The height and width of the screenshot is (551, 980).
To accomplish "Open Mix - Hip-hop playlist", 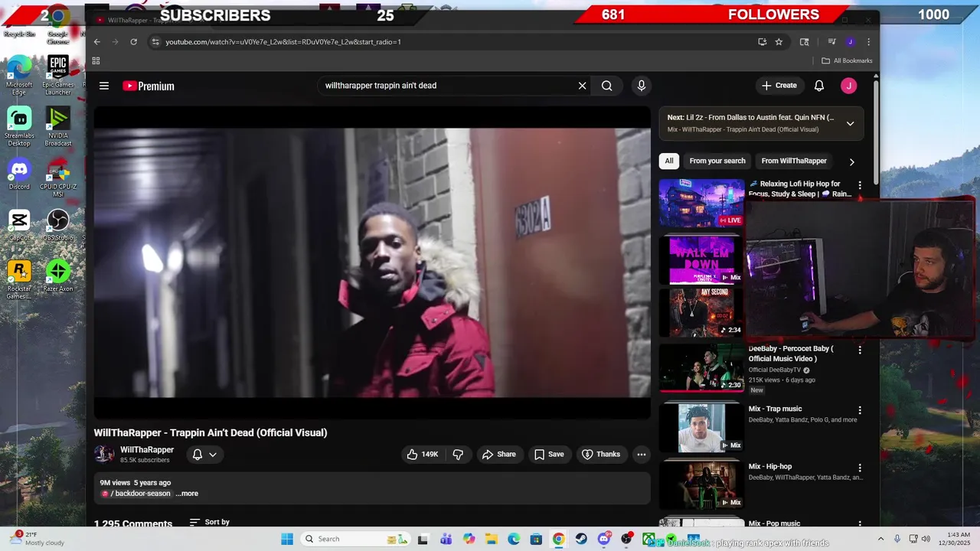I will tap(770, 467).
